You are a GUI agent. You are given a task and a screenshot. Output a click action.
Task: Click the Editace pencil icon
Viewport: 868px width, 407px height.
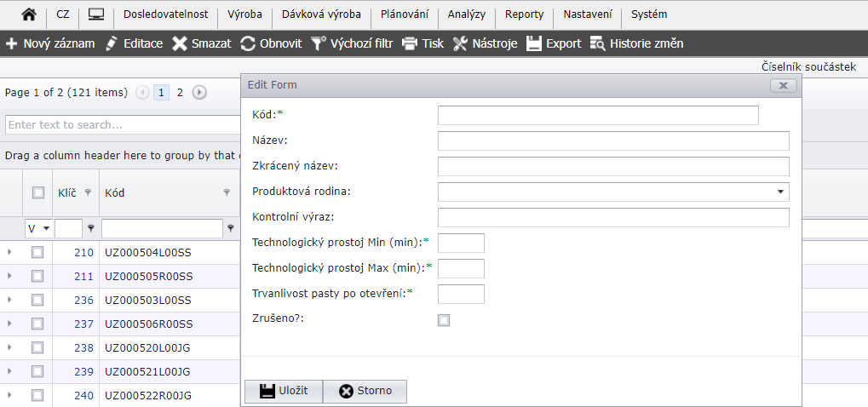click(x=112, y=43)
